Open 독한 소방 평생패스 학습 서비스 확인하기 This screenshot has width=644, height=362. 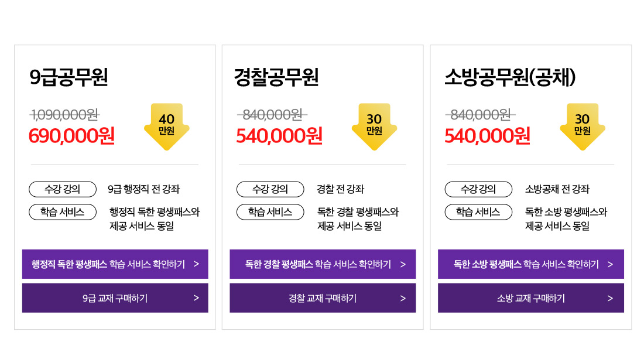pos(531,264)
